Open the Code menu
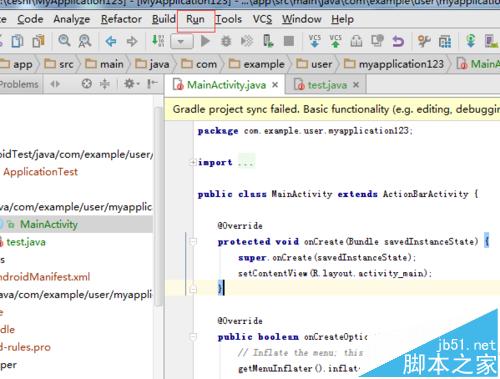The width and height of the screenshot is (500, 379). [x=30, y=19]
